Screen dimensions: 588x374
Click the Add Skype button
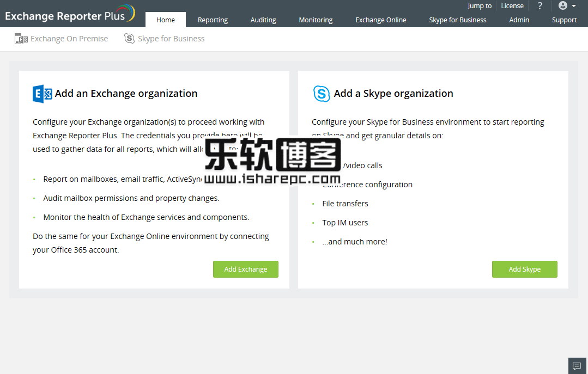pos(525,269)
